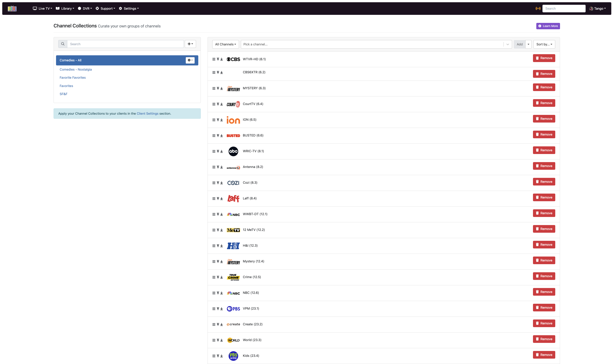Send ION (6.5) to the bottom
The image size is (614, 364).
coord(221,120)
